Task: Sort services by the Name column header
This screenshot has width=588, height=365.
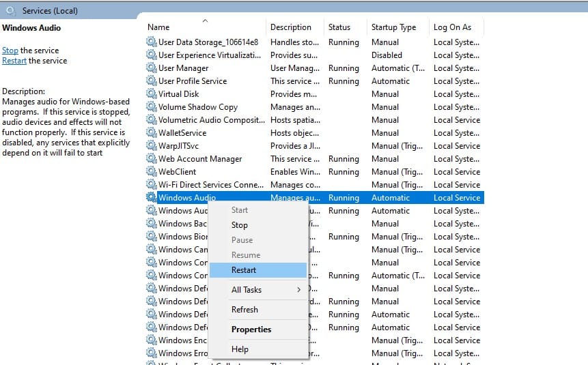Action: pos(159,27)
